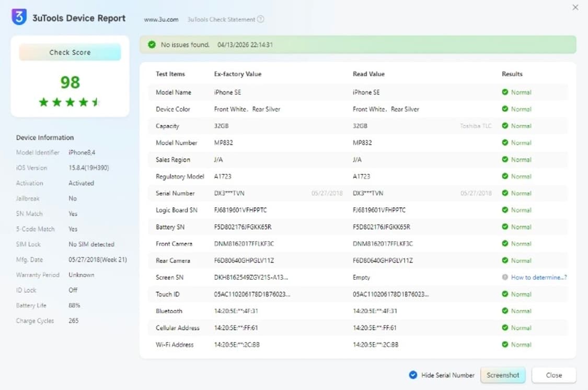Select the Serial Number read value DX3***TVN
Viewport: 588px width, 390px height.
(368, 193)
